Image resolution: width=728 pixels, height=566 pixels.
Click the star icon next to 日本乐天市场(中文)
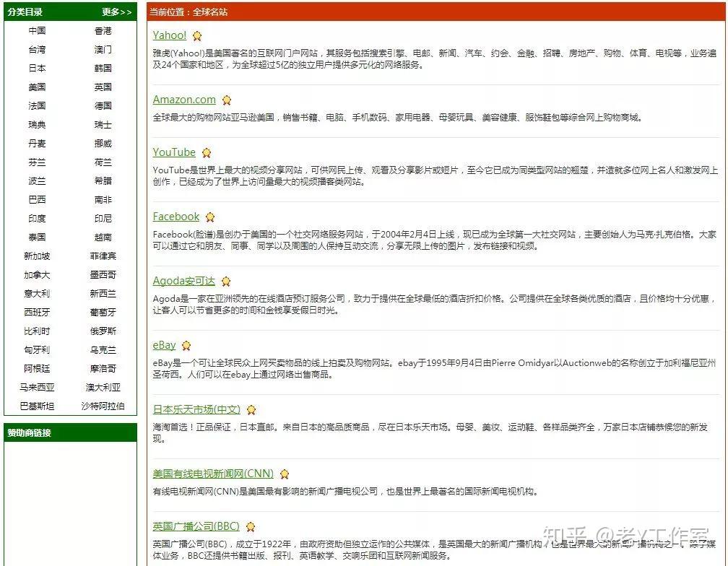tap(251, 410)
